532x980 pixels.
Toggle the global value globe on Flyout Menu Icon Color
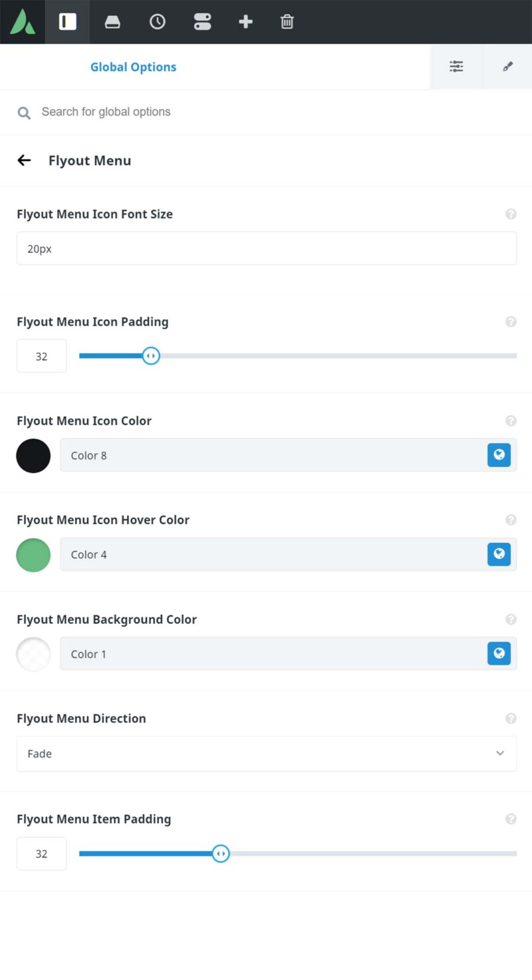pyautogui.click(x=499, y=455)
